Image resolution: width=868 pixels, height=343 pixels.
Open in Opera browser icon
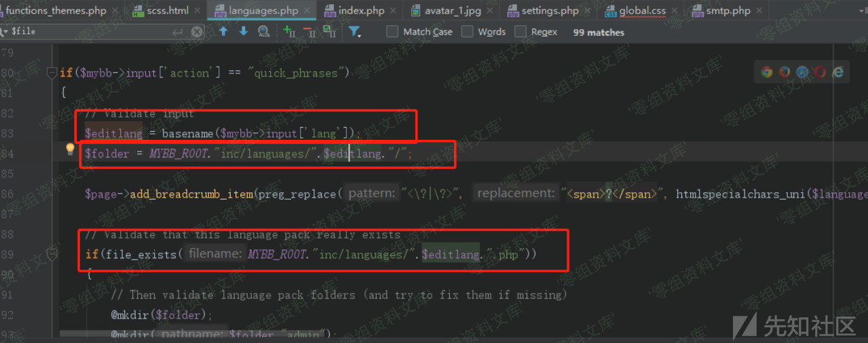point(820,72)
